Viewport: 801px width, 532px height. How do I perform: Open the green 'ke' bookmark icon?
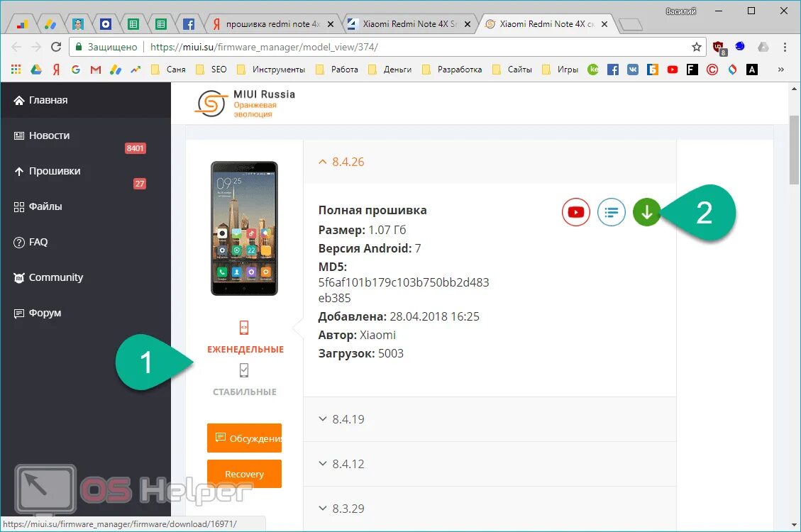point(593,70)
